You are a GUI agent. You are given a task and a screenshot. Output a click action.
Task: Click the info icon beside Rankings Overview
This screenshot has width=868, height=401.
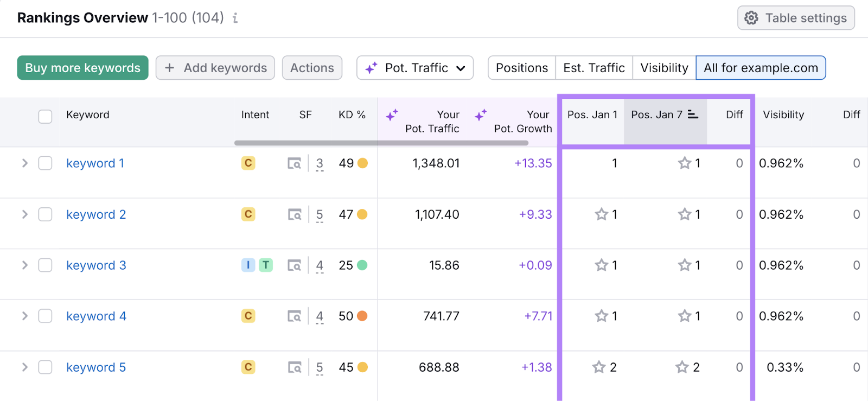[x=235, y=18]
